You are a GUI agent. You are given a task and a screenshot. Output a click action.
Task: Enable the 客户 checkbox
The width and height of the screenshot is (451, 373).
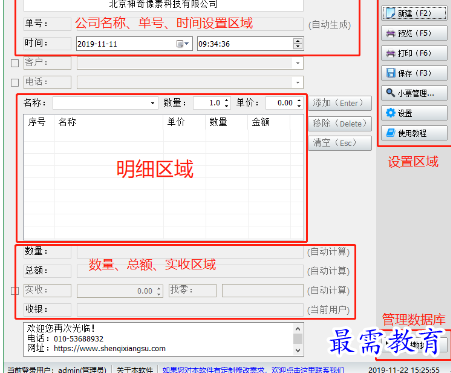pos(15,63)
